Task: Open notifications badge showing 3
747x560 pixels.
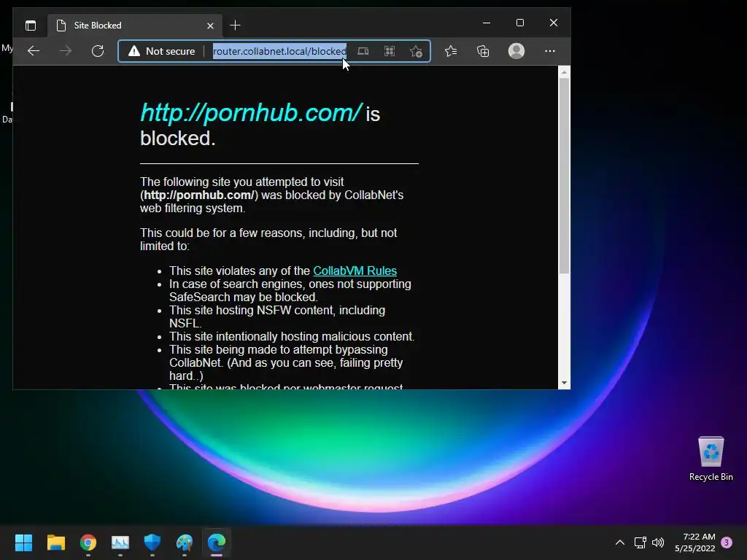Action: (x=727, y=542)
